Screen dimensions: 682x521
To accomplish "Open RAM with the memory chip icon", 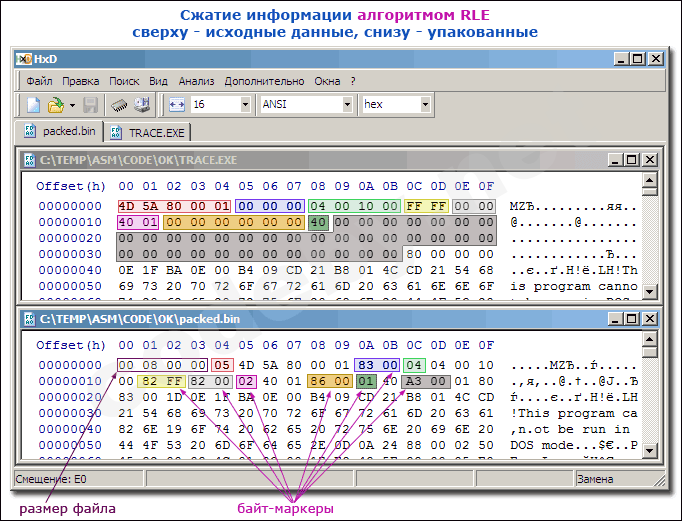I will [119, 105].
